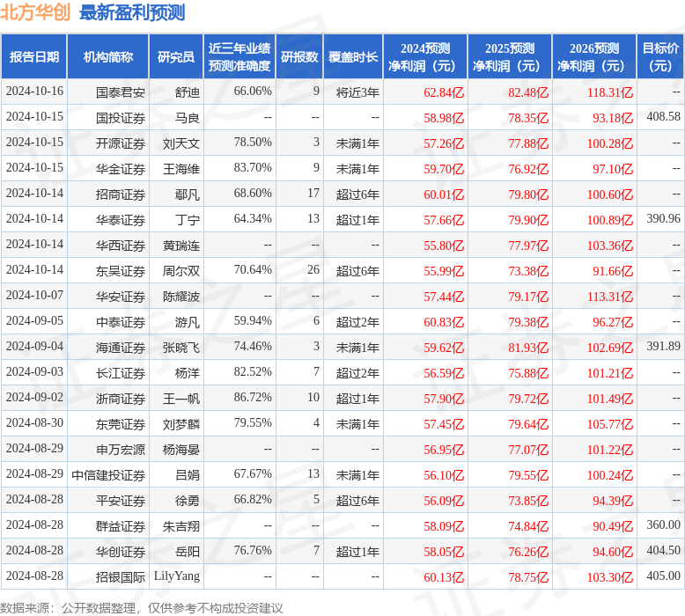This screenshot has width=685, height=616.
Task: Click the 2024-09-05 report date
Action: (x=34, y=321)
